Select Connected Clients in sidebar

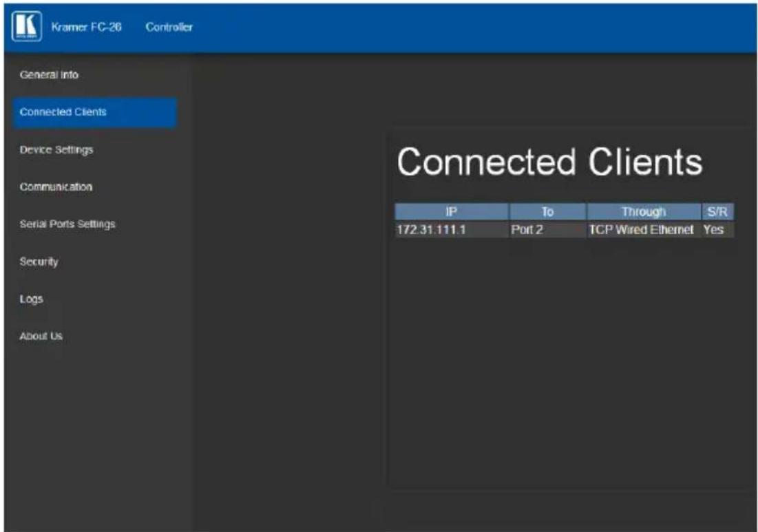(95, 112)
